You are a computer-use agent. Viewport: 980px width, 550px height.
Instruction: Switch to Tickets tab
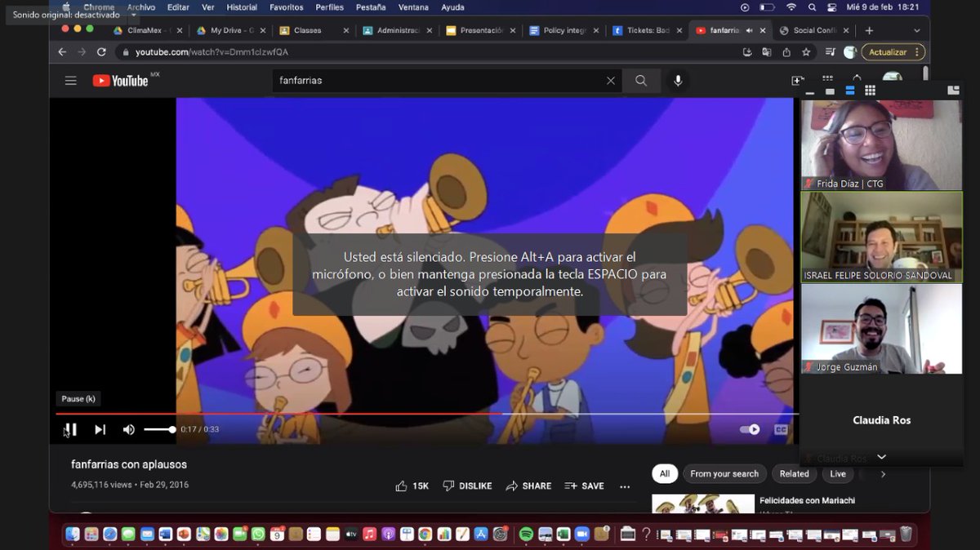(647, 30)
